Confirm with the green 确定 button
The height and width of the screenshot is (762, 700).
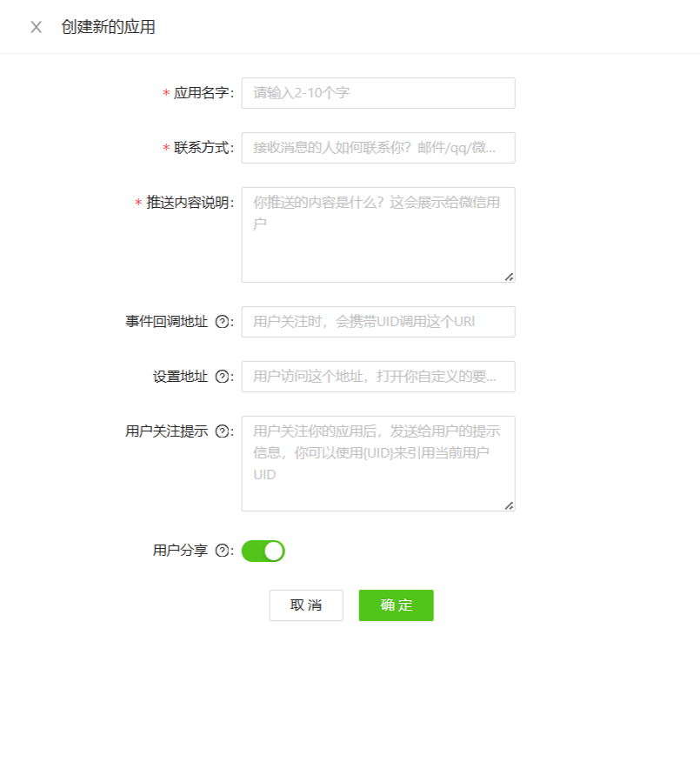click(x=396, y=605)
